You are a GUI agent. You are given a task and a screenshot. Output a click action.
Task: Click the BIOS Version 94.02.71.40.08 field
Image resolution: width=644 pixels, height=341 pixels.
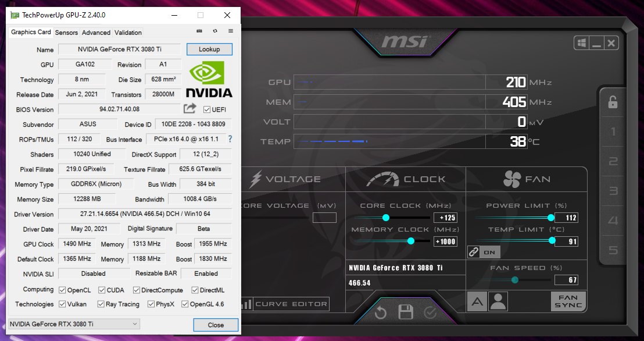pos(120,109)
